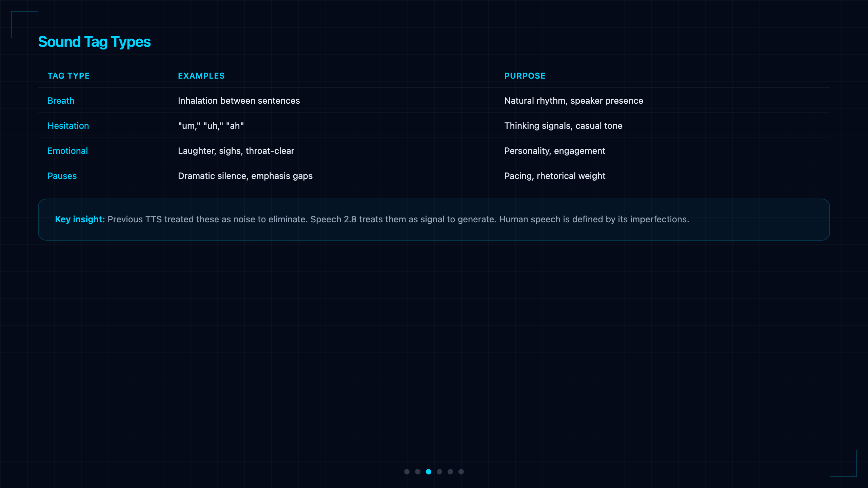Select 'Laughter, sighs, throat-clear' example text

[236, 151]
